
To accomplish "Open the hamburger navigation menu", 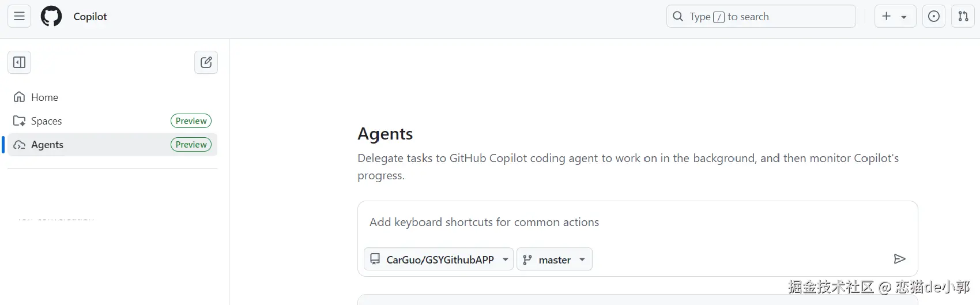I will [19, 16].
